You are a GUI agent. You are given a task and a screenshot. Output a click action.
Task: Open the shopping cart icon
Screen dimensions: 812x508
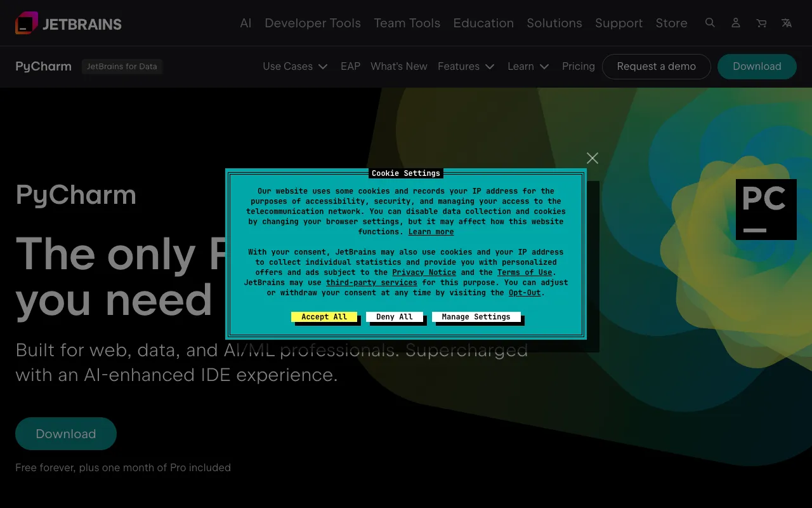(x=761, y=23)
